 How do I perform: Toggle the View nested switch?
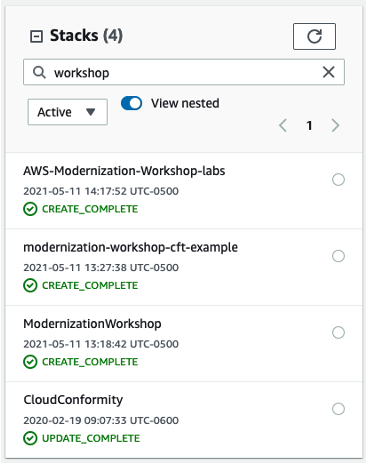tap(131, 103)
